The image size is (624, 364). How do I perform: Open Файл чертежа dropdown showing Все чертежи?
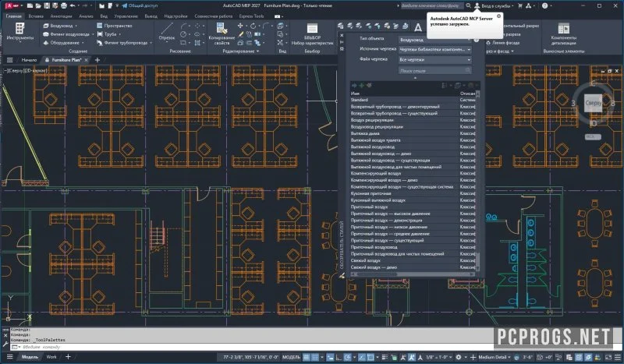tap(434, 59)
